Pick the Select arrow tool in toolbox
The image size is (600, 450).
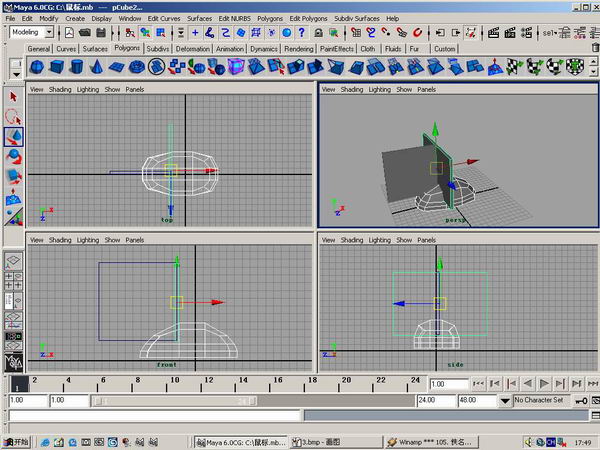(13, 97)
